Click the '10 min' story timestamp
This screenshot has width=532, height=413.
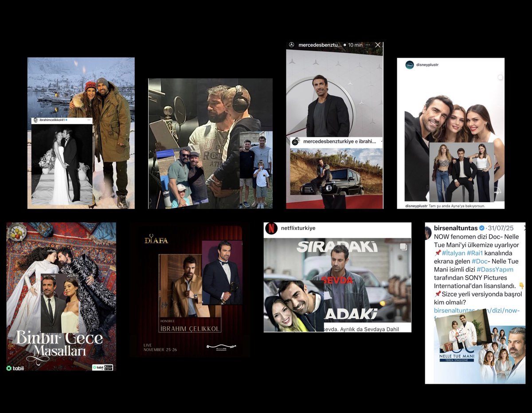[355, 45]
